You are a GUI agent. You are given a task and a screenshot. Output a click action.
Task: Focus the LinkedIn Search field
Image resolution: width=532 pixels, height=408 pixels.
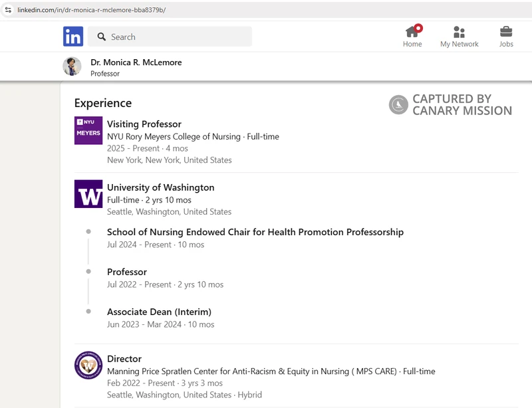pyautogui.click(x=170, y=37)
